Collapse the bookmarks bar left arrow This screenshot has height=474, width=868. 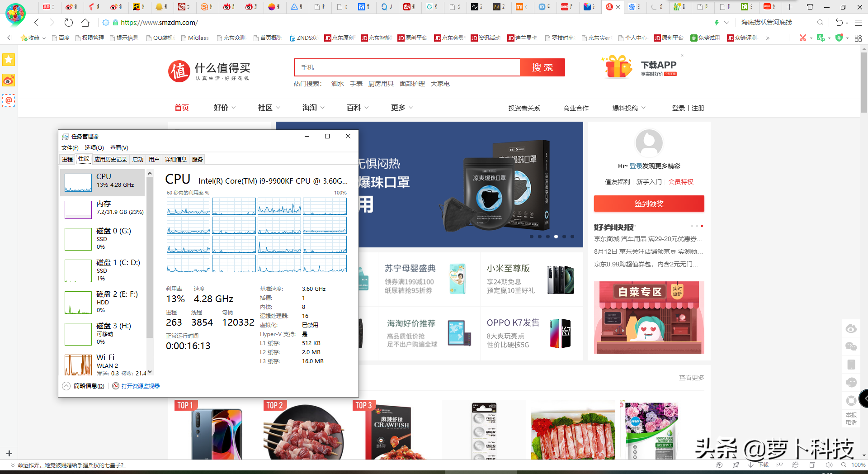tap(9, 38)
